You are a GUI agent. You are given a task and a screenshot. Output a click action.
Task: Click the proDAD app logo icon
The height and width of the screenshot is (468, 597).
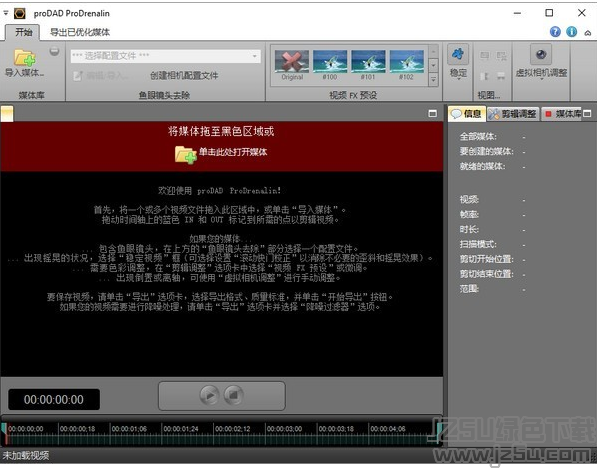pos(19,14)
